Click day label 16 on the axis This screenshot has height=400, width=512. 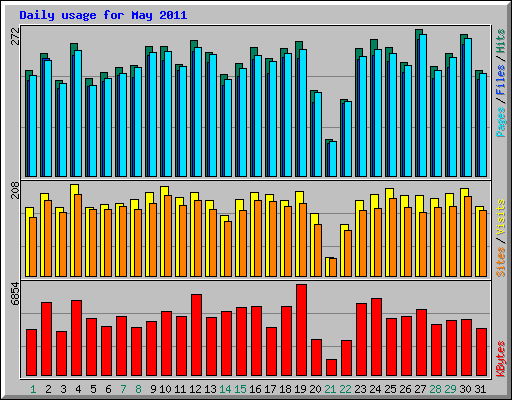(255, 389)
